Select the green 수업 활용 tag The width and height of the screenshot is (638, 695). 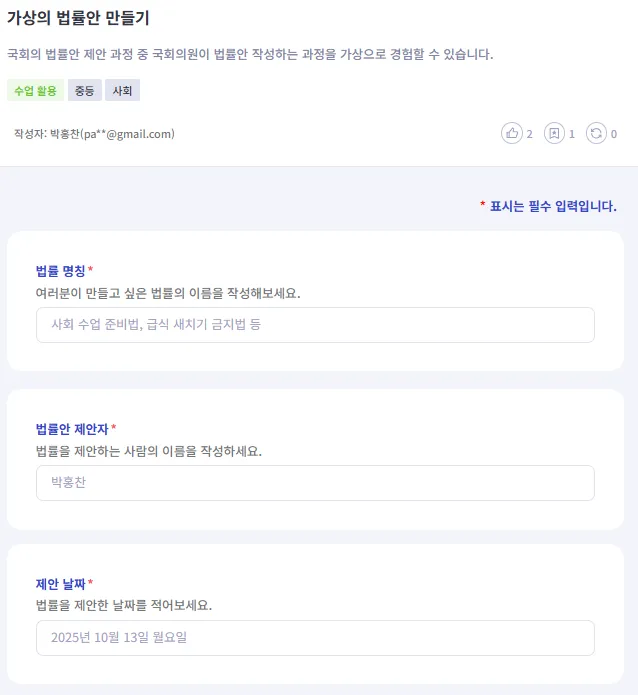point(35,91)
